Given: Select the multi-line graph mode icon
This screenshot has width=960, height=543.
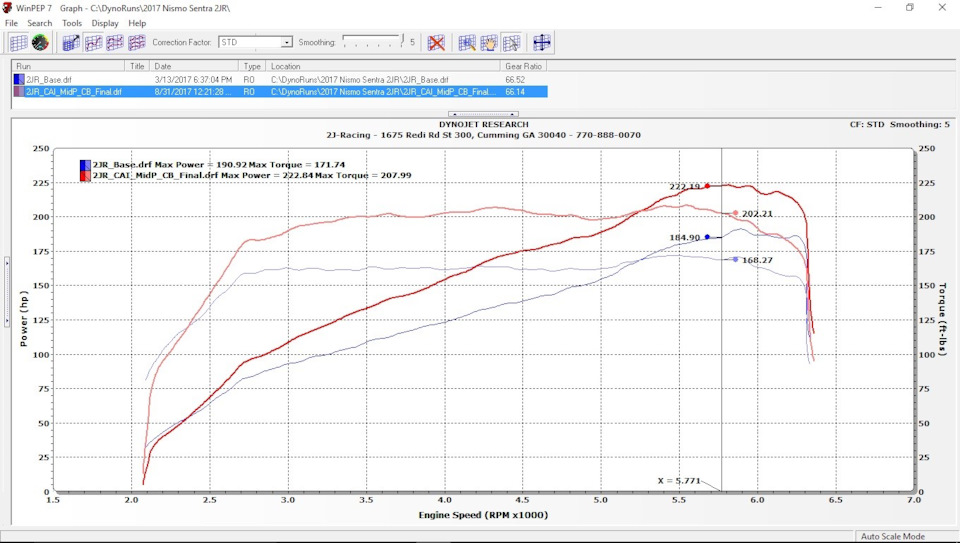Looking at the screenshot, I should 137,42.
